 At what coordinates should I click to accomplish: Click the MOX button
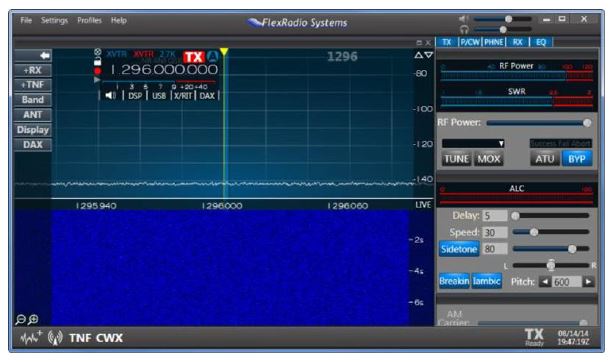point(489,159)
